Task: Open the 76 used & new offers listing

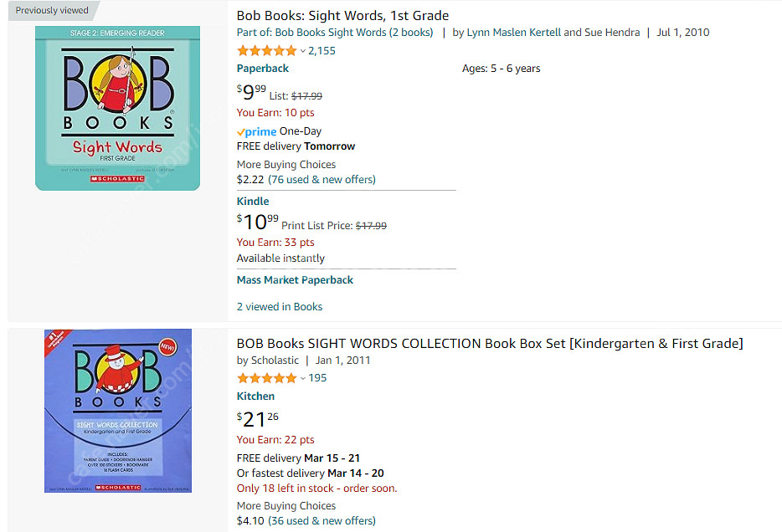Action: [x=322, y=179]
